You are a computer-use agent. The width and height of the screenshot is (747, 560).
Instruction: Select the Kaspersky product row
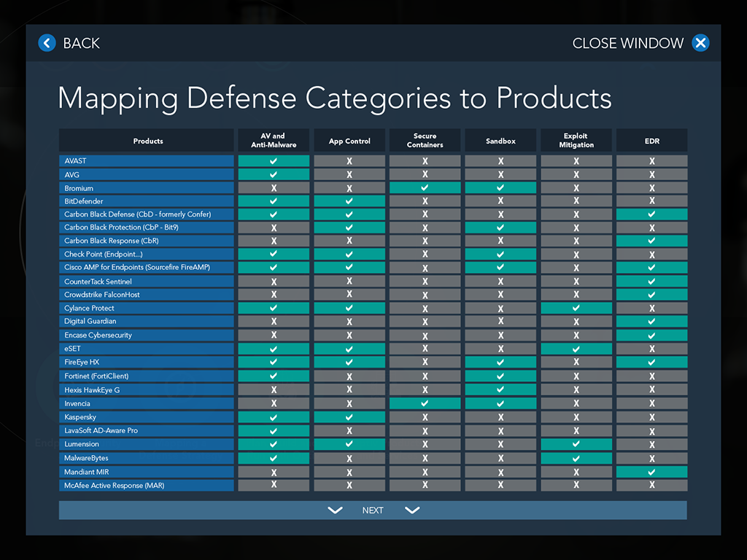(146, 417)
